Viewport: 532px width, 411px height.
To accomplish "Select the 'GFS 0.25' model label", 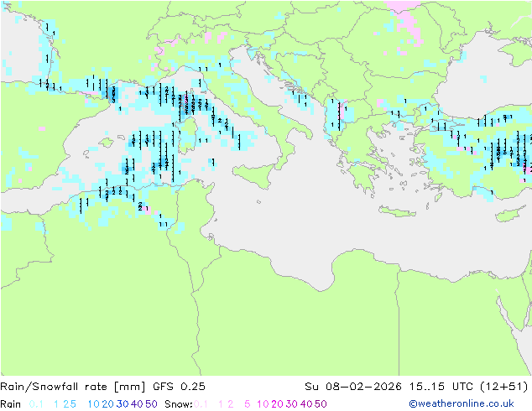I will tap(179, 387).
